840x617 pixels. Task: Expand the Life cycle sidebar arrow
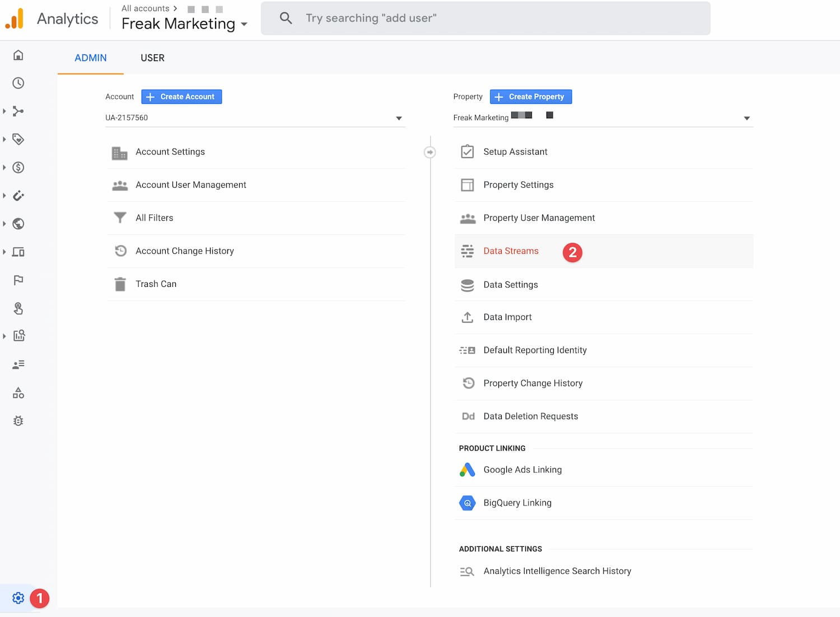(x=4, y=111)
